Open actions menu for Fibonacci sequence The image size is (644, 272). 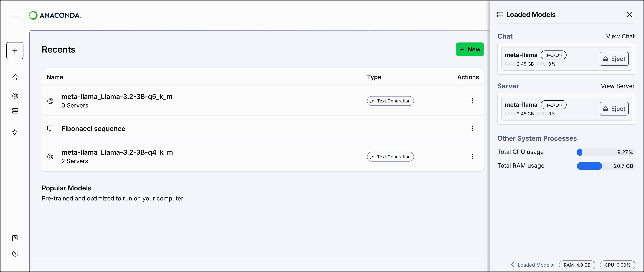pos(473,129)
